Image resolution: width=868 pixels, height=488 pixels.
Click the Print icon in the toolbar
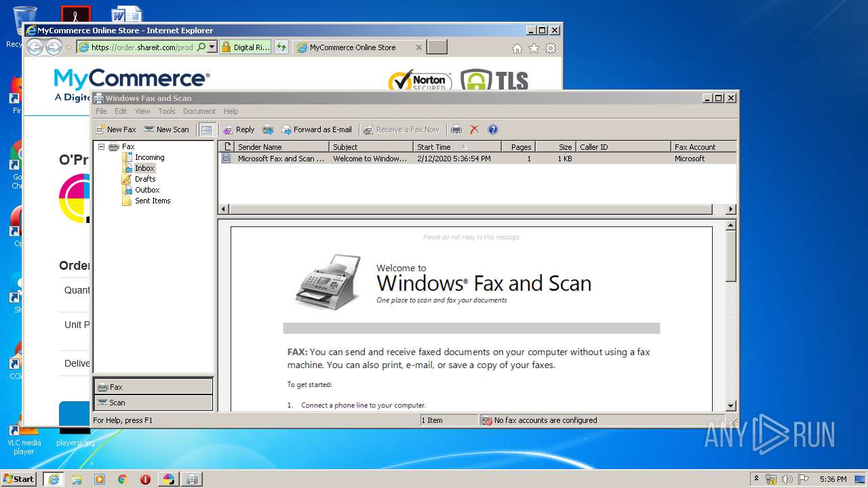[x=456, y=129]
